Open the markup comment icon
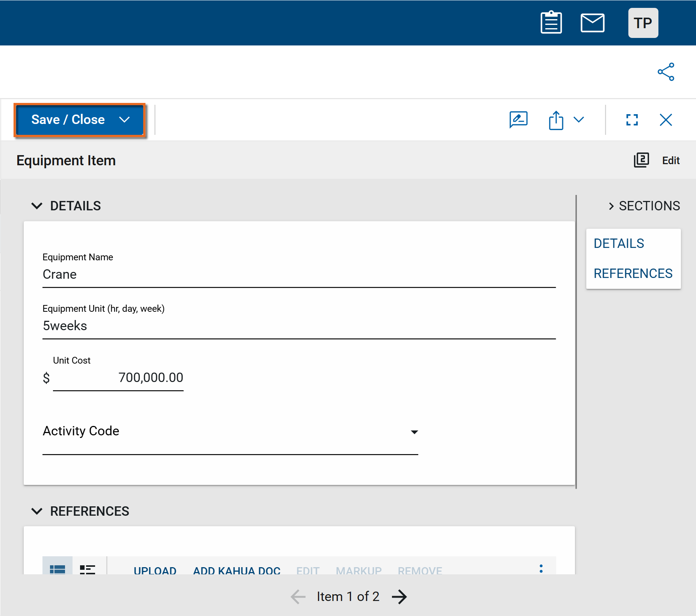Viewport: 696px width, 616px height. [518, 120]
